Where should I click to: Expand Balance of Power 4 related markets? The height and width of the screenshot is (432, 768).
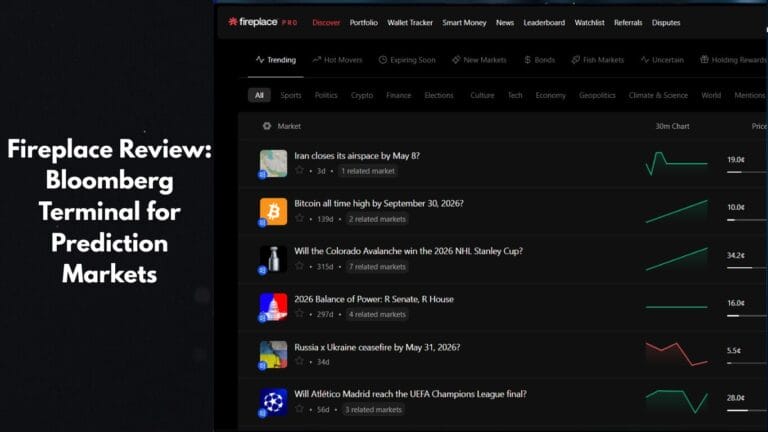377,314
